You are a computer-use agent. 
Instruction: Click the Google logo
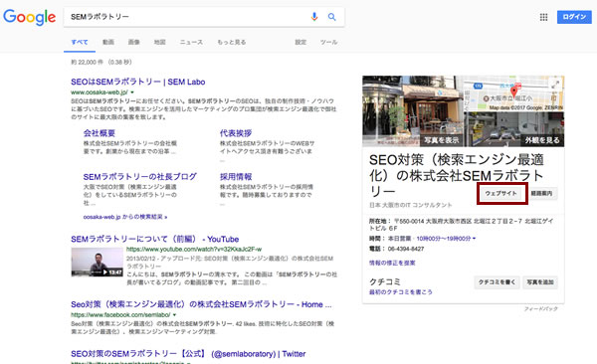29,17
